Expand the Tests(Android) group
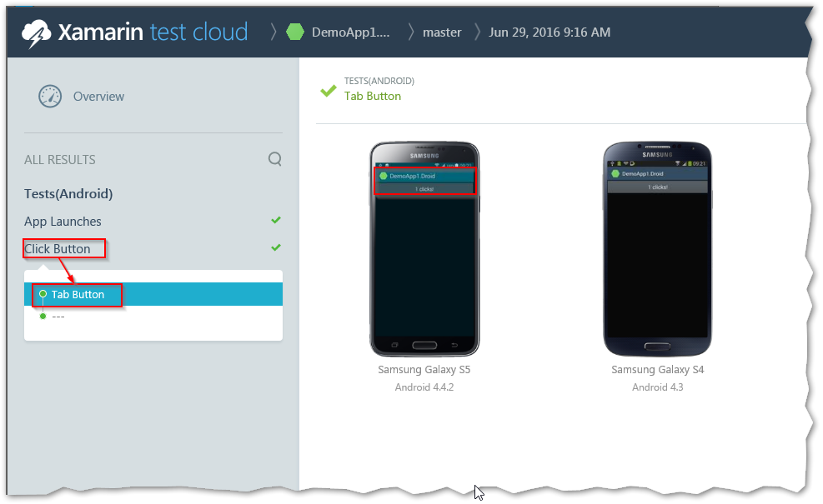This screenshot has height=504, width=823. click(x=68, y=194)
